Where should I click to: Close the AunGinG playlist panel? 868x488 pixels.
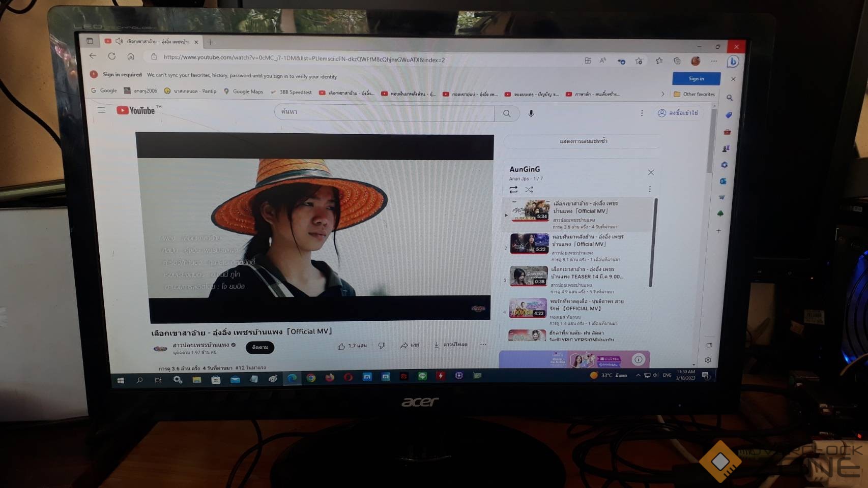pyautogui.click(x=651, y=172)
